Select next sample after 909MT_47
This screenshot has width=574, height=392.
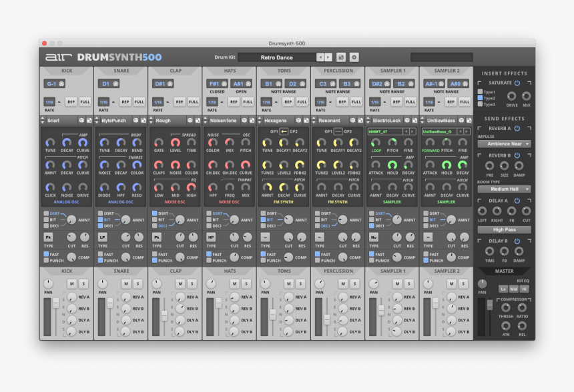412,131
